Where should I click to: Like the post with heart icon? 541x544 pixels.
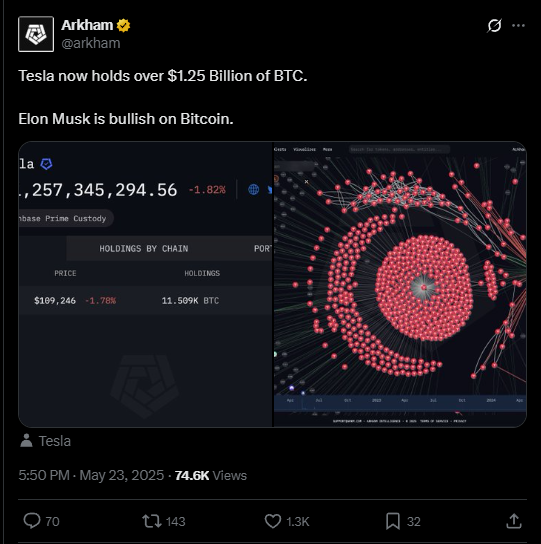[x=273, y=521]
